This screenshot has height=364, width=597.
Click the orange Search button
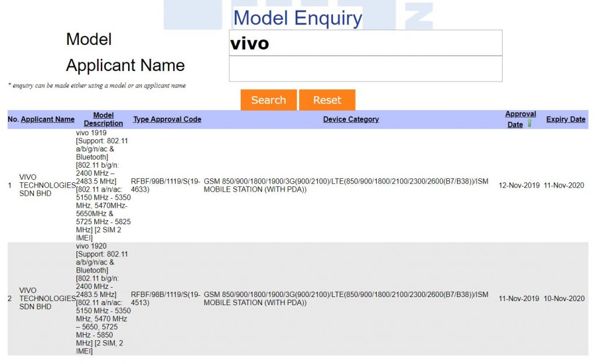click(268, 100)
